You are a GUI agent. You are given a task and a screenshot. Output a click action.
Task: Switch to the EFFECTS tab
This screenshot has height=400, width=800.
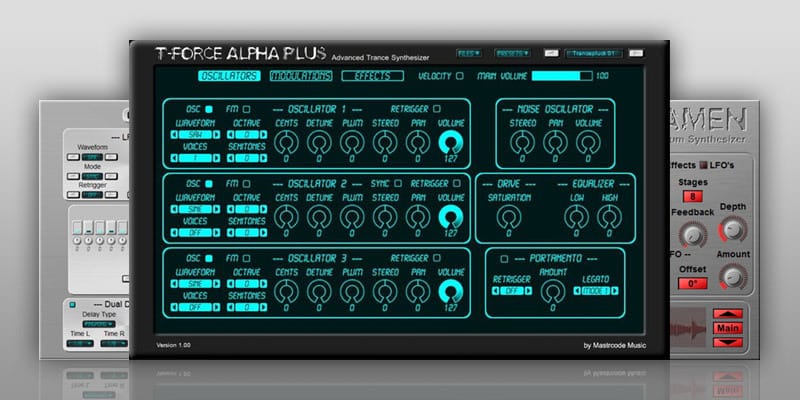pyautogui.click(x=372, y=76)
